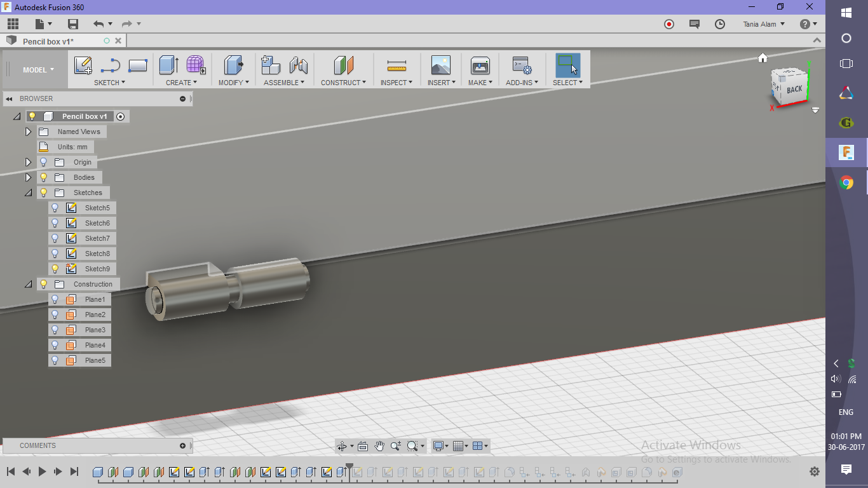Select the Offset Plane construct tool
Screen dimensions: 868x488
click(x=343, y=65)
